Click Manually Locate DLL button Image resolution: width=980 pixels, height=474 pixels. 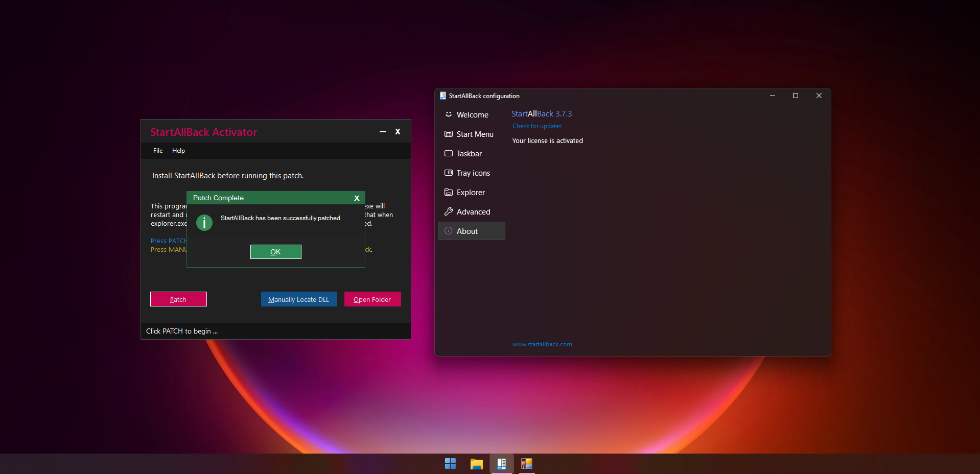(x=299, y=299)
